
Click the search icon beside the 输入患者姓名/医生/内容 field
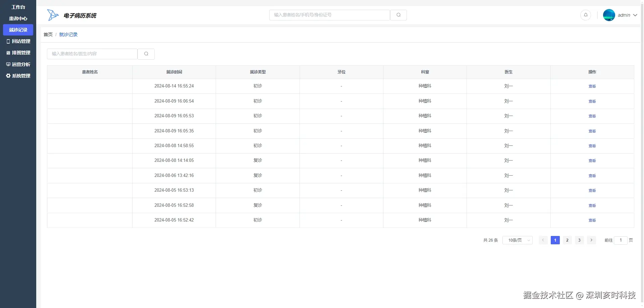pyautogui.click(x=146, y=54)
